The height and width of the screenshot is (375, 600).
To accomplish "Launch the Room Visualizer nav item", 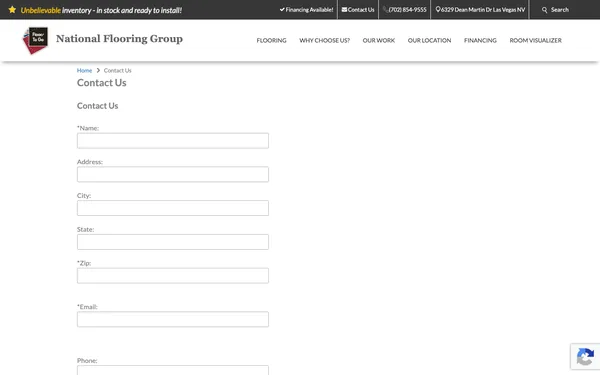I will [x=535, y=40].
